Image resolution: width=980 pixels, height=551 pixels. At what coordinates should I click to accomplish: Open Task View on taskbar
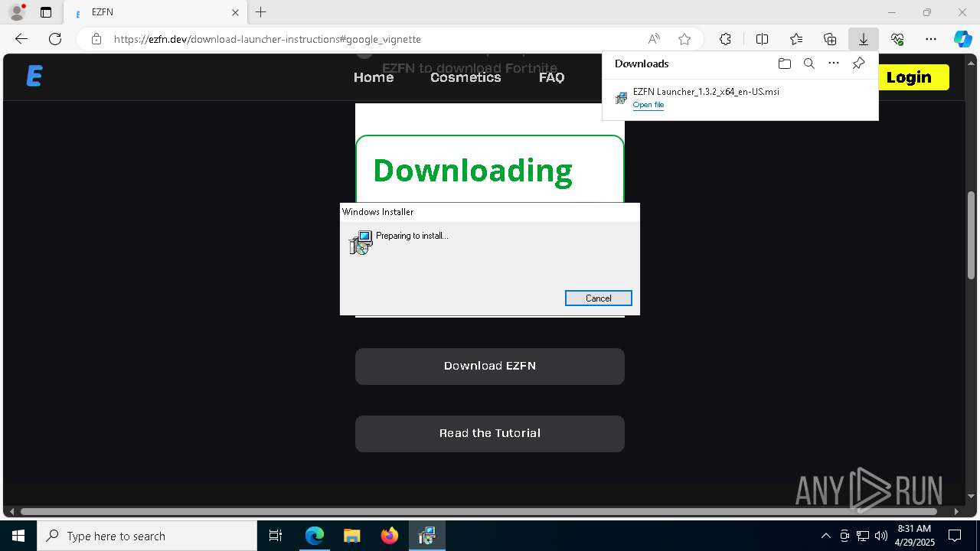coord(276,536)
